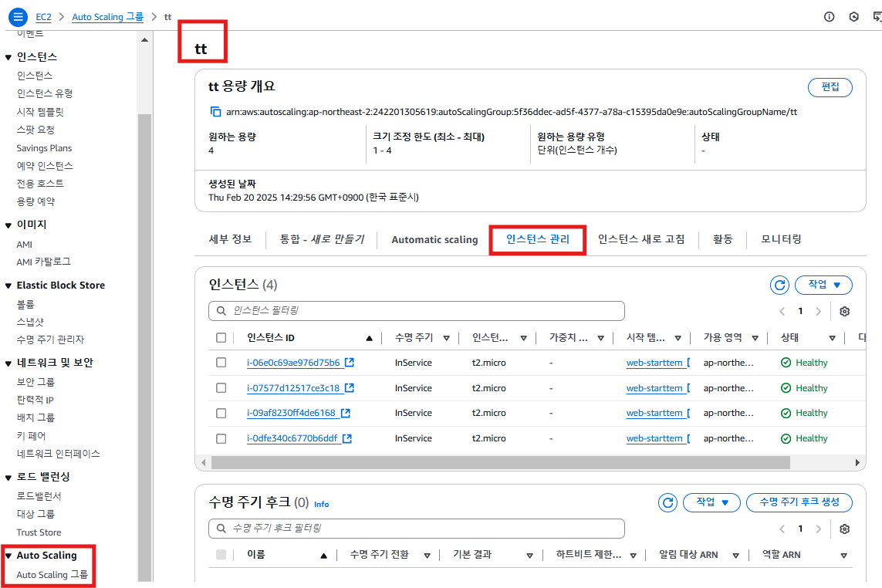Open external link icon for i-06e0c69ae976d75b6
The image size is (882, 588).
350,363
